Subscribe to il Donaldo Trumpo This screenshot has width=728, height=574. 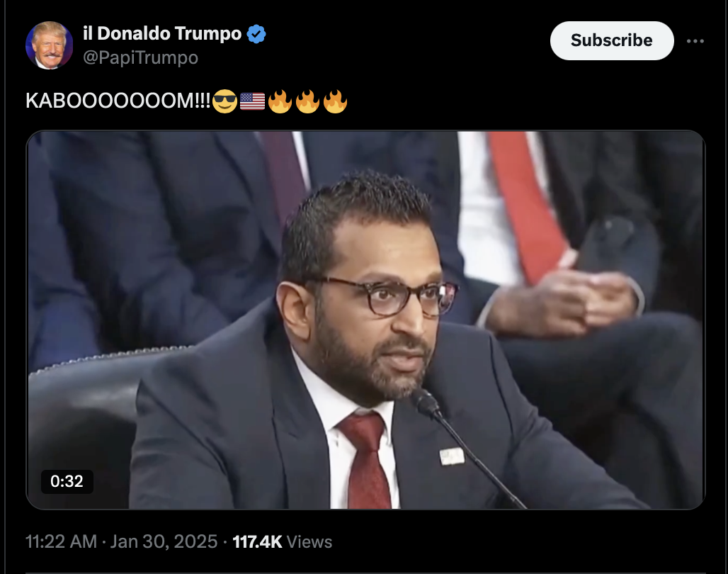(x=611, y=40)
